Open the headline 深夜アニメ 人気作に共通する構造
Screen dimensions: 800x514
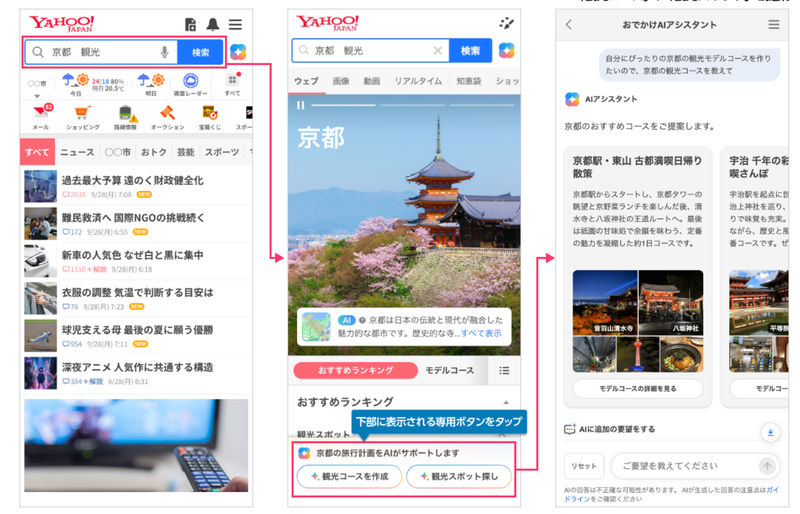(x=138, y=368)
